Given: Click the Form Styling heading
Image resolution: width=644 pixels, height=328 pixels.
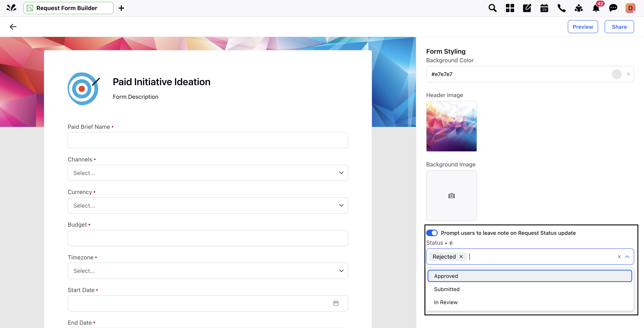Looking at the screenshot, I should 446,51.
